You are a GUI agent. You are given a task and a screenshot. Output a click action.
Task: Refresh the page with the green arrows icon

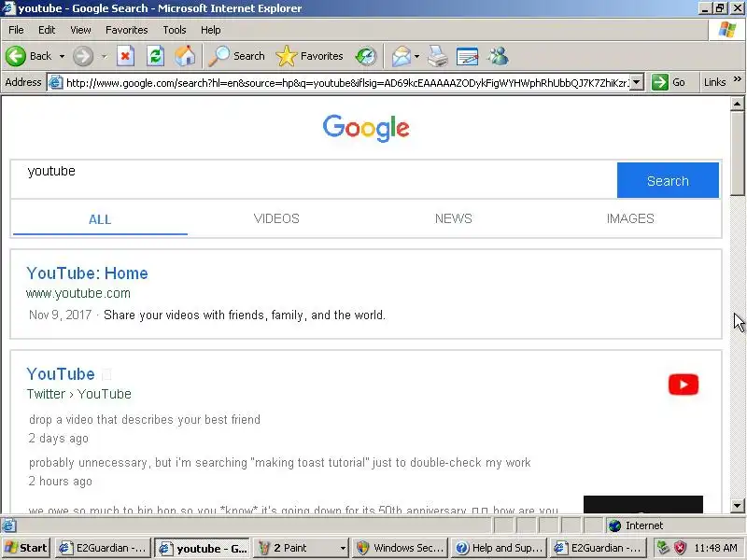tap(155, 56)
